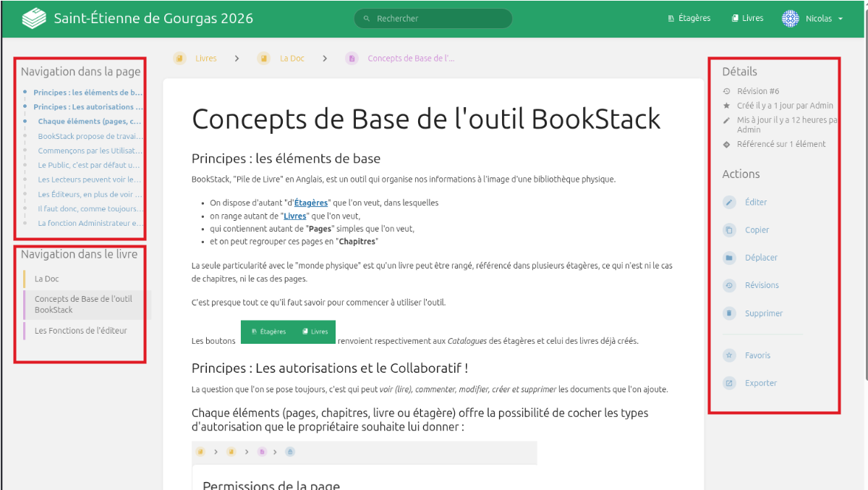The height and width of the screenshot is (490, 868).
Task: Click the Éditer pencil icon
Action: tap(729, 203)
